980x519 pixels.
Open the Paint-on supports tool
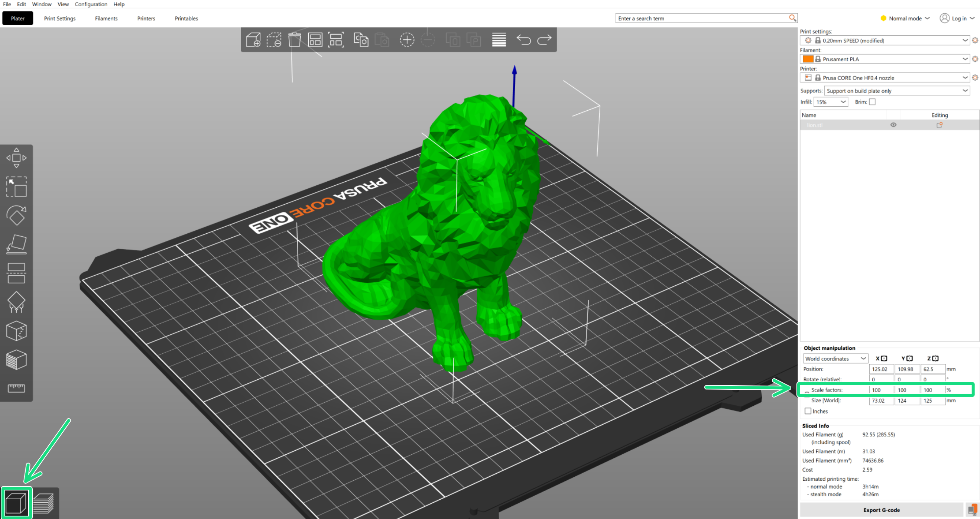point(16,302)
